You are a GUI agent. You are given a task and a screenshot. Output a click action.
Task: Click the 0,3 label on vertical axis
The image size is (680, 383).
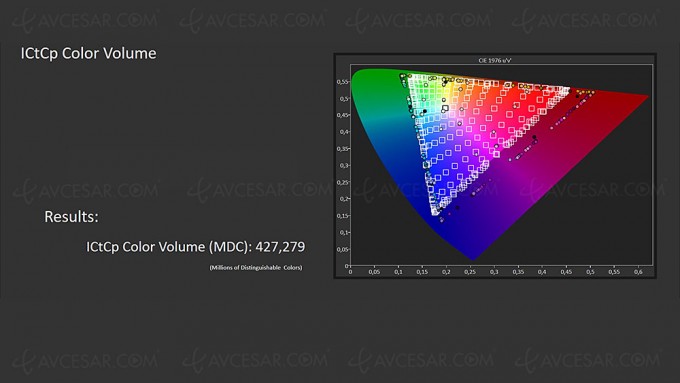click(344, 165)
